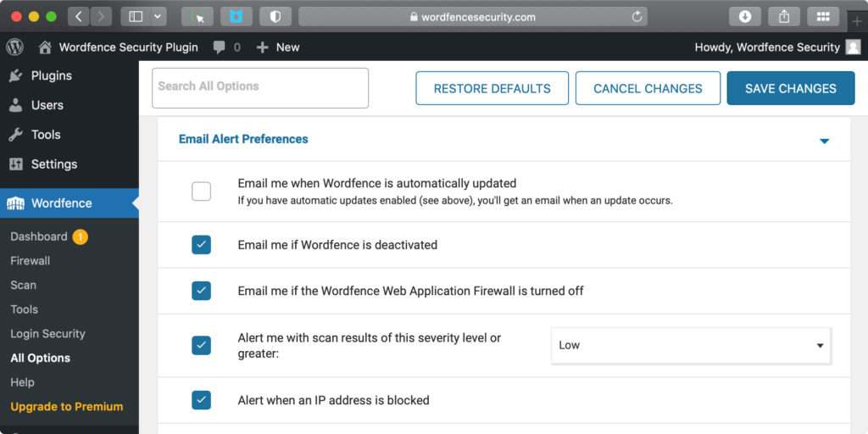Click CANCEL CHANGES button
The height and width of the screenshot is (434, 868).
point(648,88)
